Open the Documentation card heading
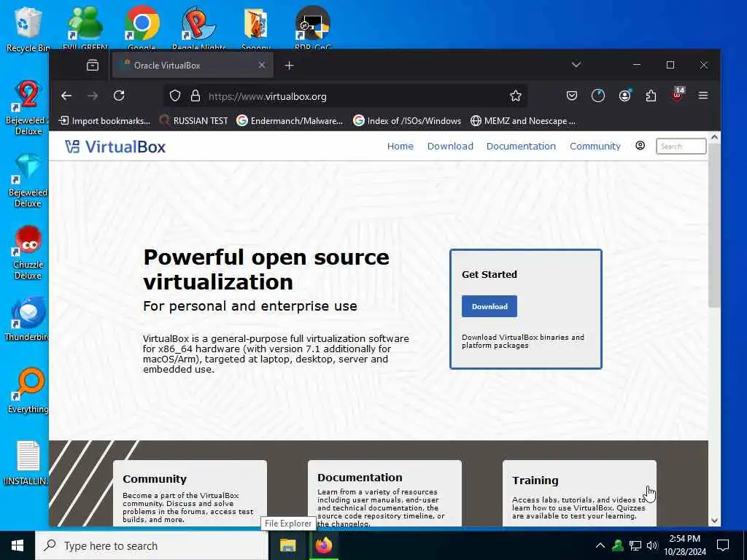Viewport: 747px width, 560px height. (360, 477)
